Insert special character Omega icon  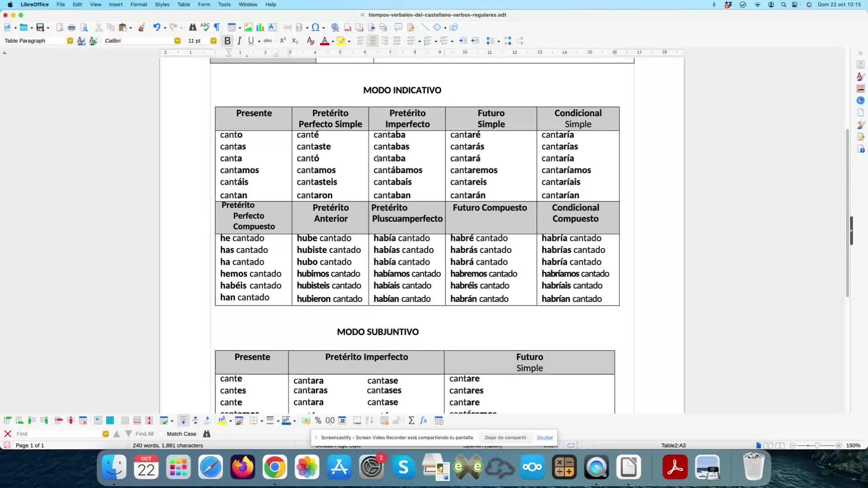click(316, 28)
